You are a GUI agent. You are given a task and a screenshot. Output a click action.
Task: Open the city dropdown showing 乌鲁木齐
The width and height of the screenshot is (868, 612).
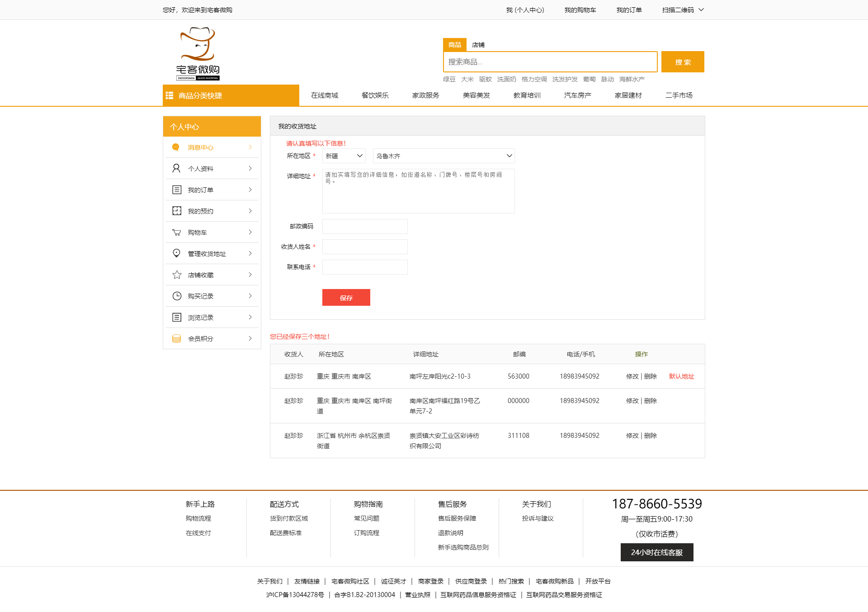pyautogui.click(x=443, y=156)
